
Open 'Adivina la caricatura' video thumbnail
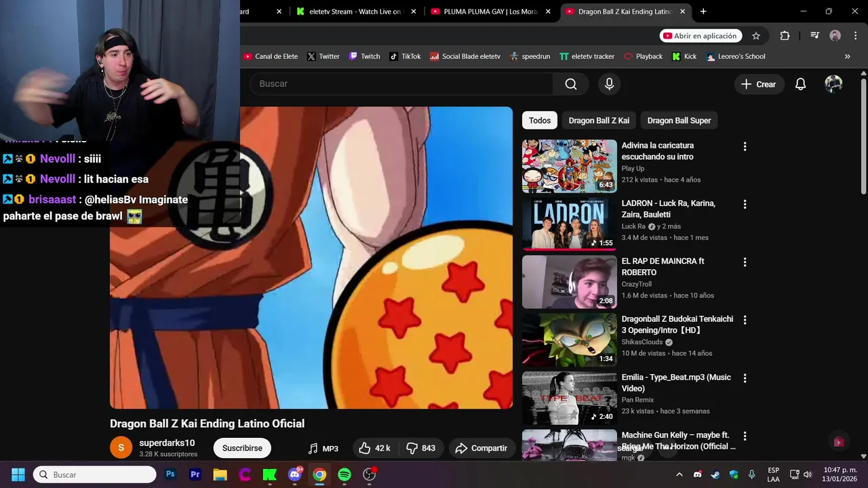coord(569,166)
